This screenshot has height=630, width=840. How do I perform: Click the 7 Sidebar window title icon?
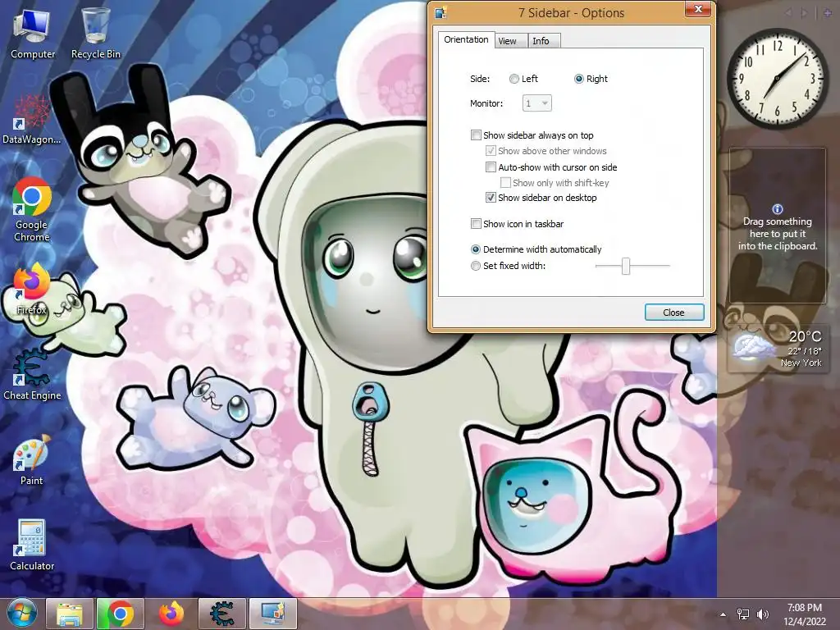pyautogui.click(x=441, y=13)
